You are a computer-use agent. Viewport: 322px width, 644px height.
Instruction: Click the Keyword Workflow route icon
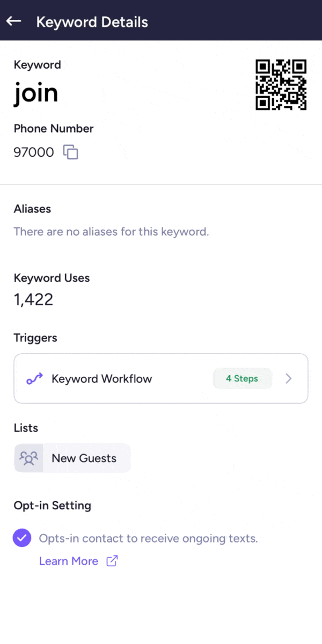click(34, 379)
